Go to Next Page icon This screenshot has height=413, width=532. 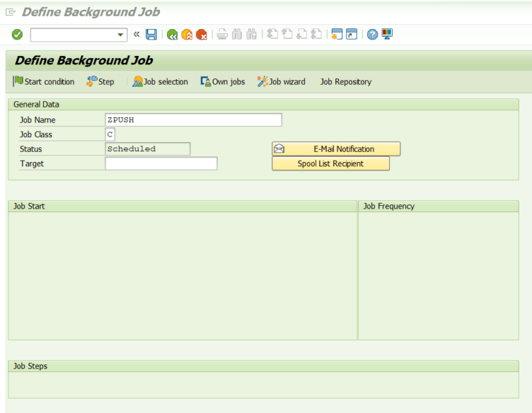coord(301,34)
